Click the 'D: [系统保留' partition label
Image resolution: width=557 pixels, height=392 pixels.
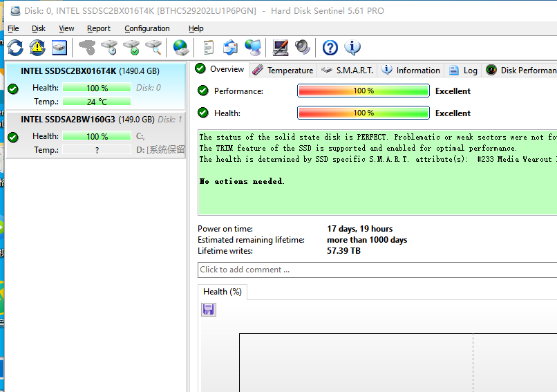[160, 150]
